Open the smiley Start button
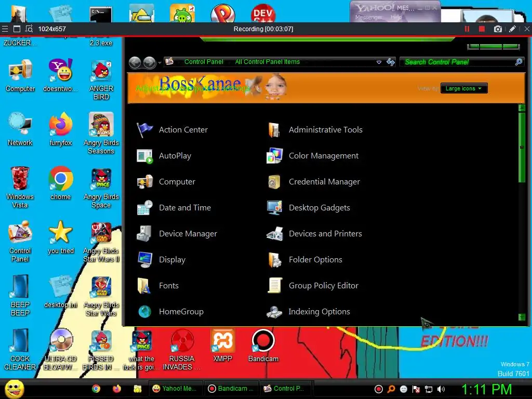Viewport: 532px width, 399px height. point(14,389)
